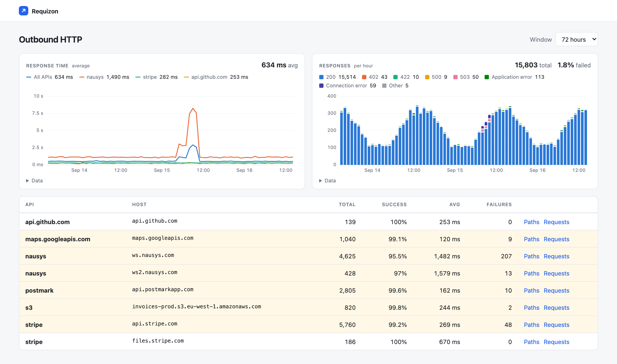Open Requests for api.github.com row

[556, 222]
